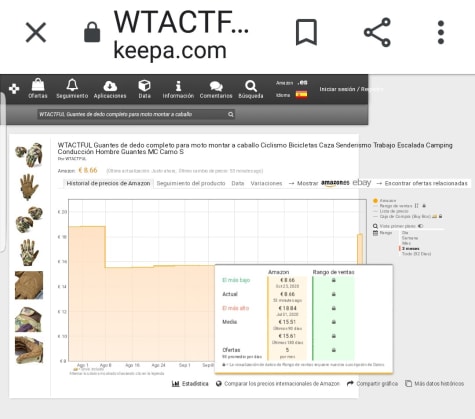The height and width of the screenshot is (419, 475).
Task: Change Amazon locale .es
Action: (x=302, y=82)
